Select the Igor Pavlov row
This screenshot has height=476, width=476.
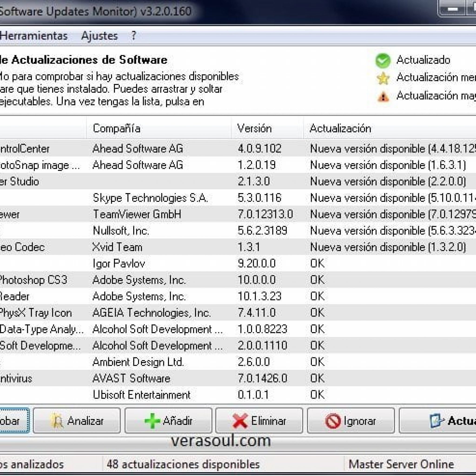pyautogui.click(x=238, y=263)
